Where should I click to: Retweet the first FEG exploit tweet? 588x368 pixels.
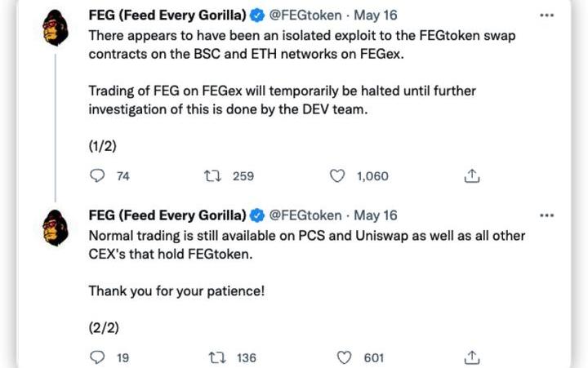[x=210, y=175]
